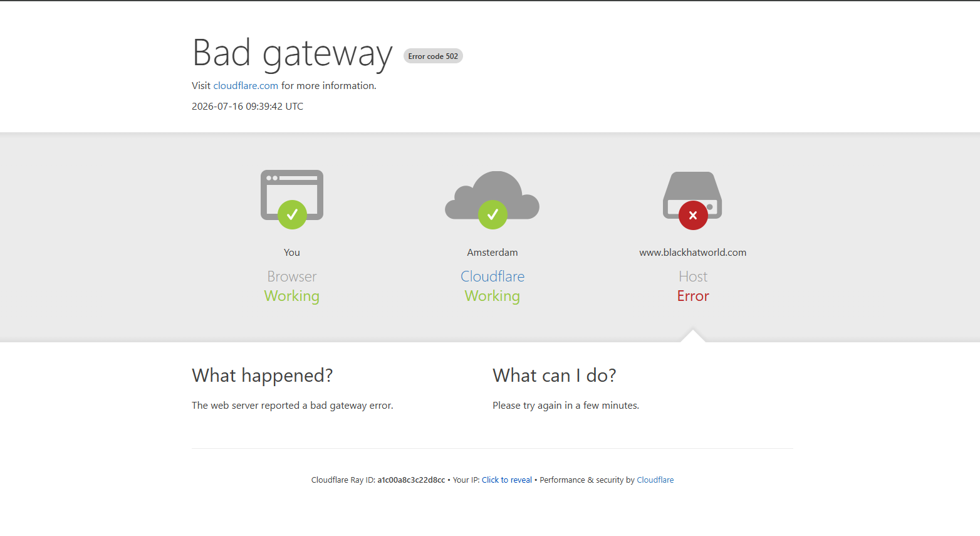Screen dimensions: 980x536
Task: Open the Cloudflare link in the footer
Action: (x=655, y=480)
